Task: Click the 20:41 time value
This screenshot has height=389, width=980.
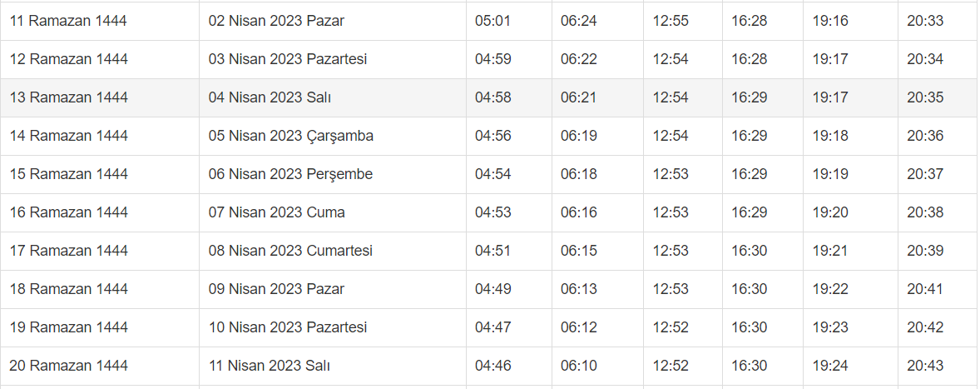Action: tap(925, 289)
